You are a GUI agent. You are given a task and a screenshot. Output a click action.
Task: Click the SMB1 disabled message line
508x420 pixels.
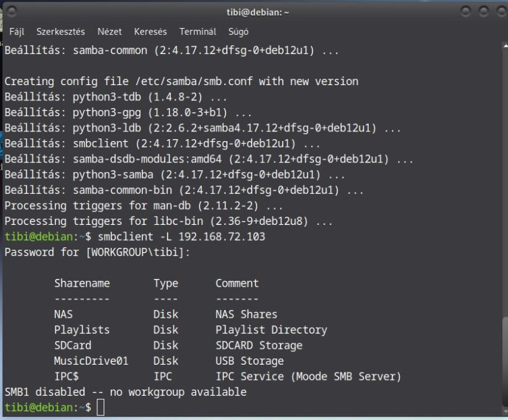click(x=126, y=392)
